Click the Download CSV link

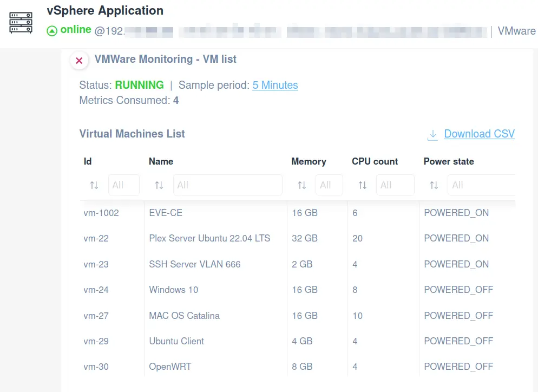(x=478, y=134)
